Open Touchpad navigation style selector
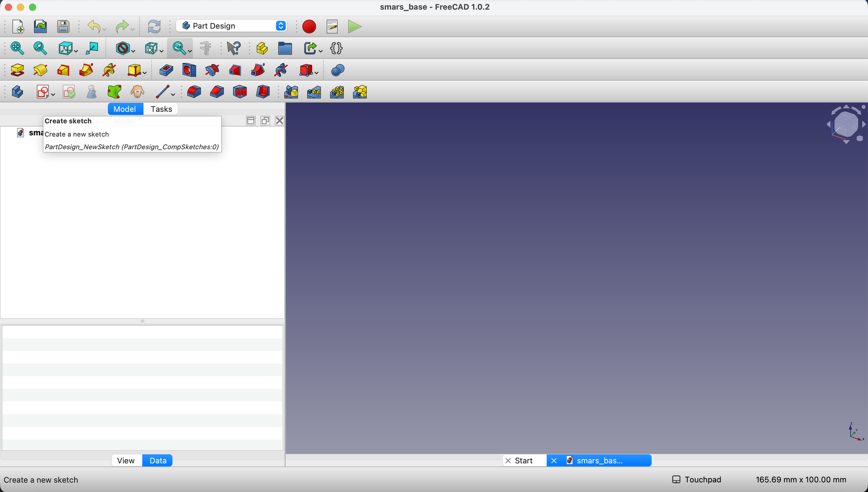This screenshot has height=492, width=868. (697, 479)
